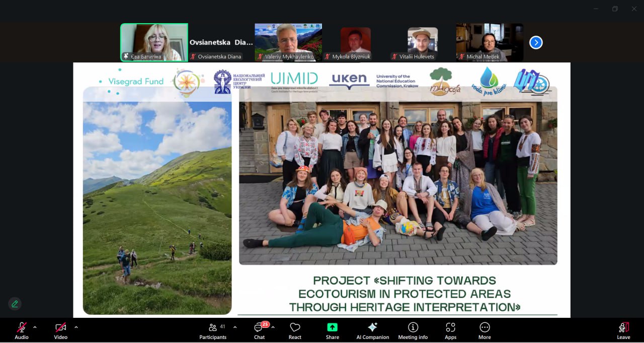
Task: Click the green Share screen button
Action: pyautogui.click(x=332, y=330)
